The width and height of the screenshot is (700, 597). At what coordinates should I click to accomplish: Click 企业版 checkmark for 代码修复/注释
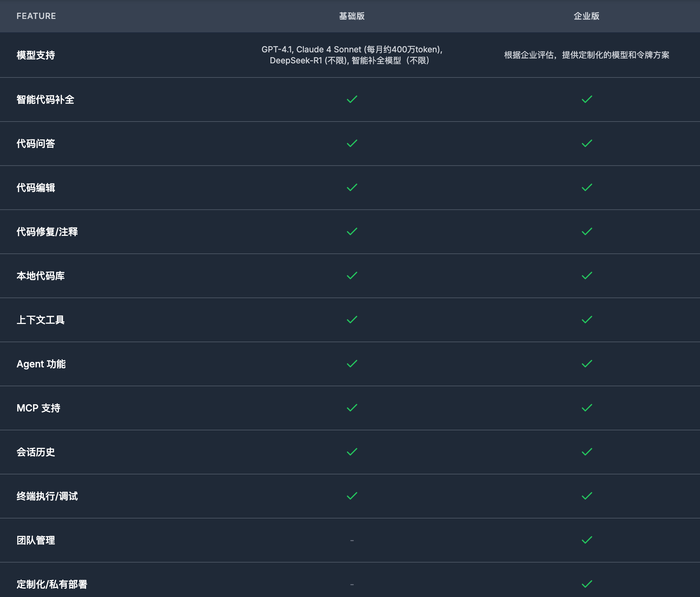tap(587, 232)
